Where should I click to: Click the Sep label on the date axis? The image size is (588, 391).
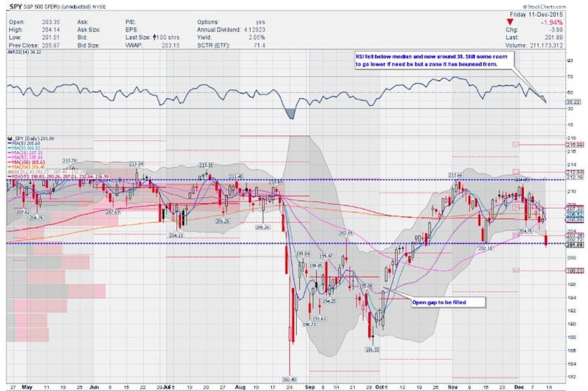tap(310, 387)
